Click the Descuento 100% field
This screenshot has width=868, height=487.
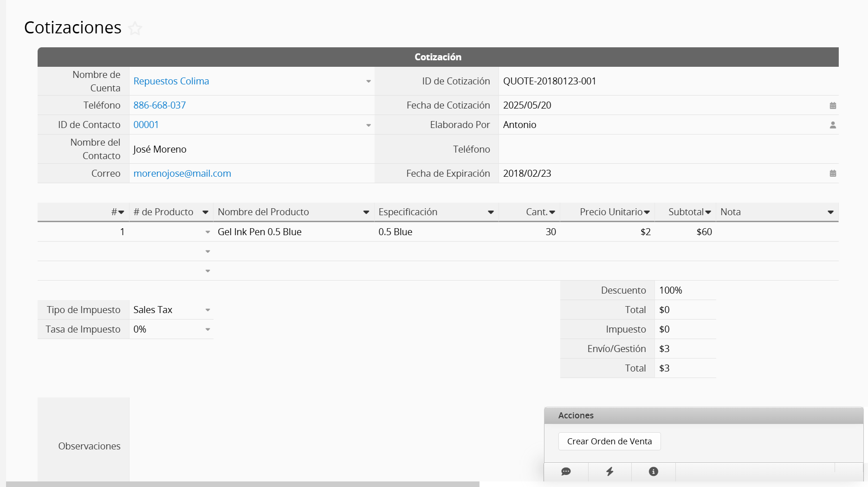click(x=684, y=290)
